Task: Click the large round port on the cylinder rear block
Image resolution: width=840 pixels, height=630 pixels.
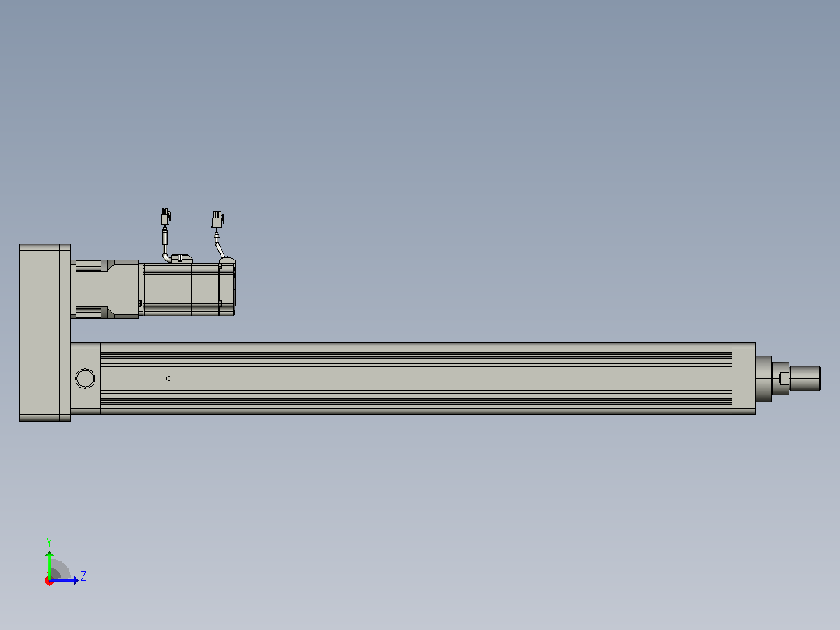Action: pos(85,378)
